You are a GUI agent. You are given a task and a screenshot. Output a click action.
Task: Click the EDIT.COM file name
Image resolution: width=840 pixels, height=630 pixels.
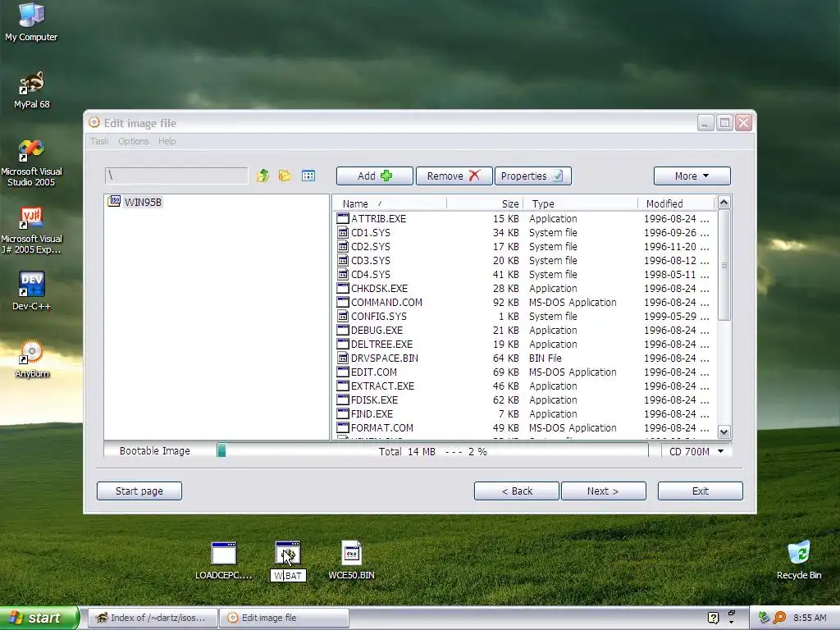374,372
